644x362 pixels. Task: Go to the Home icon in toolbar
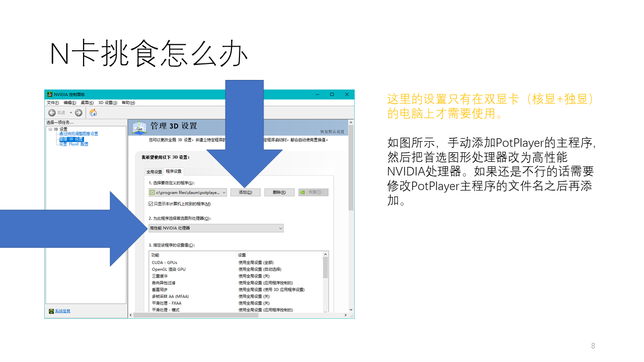tap(93, 113)
